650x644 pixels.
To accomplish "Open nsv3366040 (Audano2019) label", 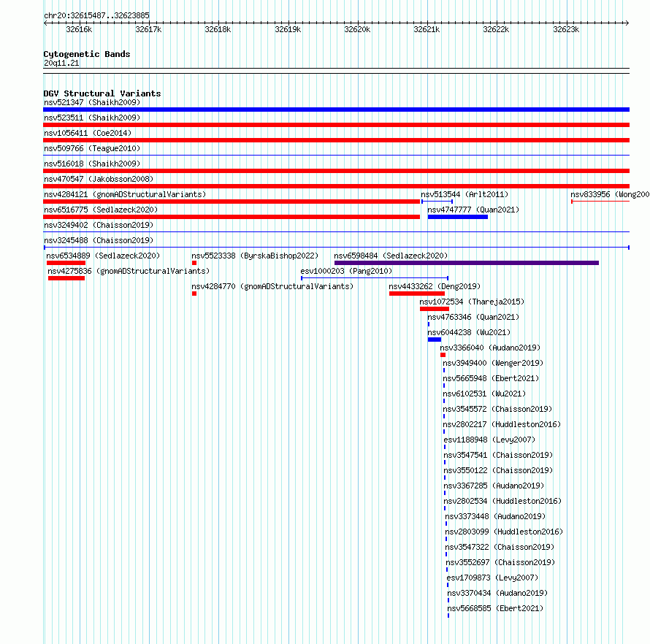I will pos(490,348).
